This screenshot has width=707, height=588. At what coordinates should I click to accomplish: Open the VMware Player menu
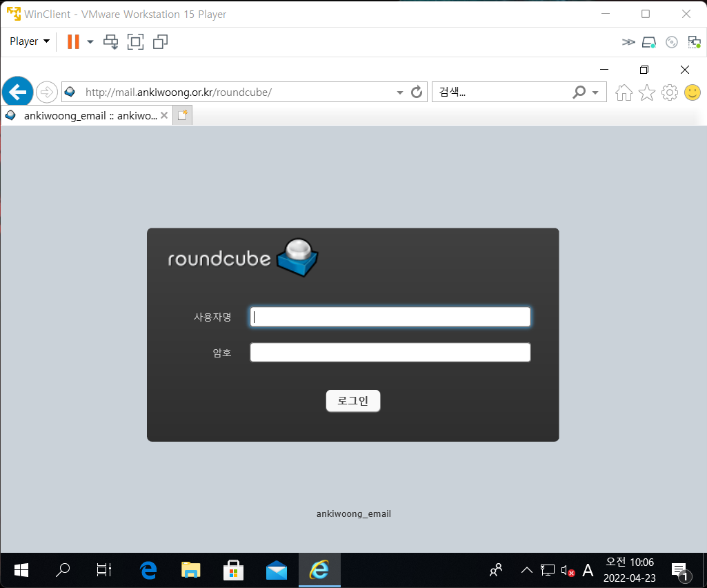[29, 41]
